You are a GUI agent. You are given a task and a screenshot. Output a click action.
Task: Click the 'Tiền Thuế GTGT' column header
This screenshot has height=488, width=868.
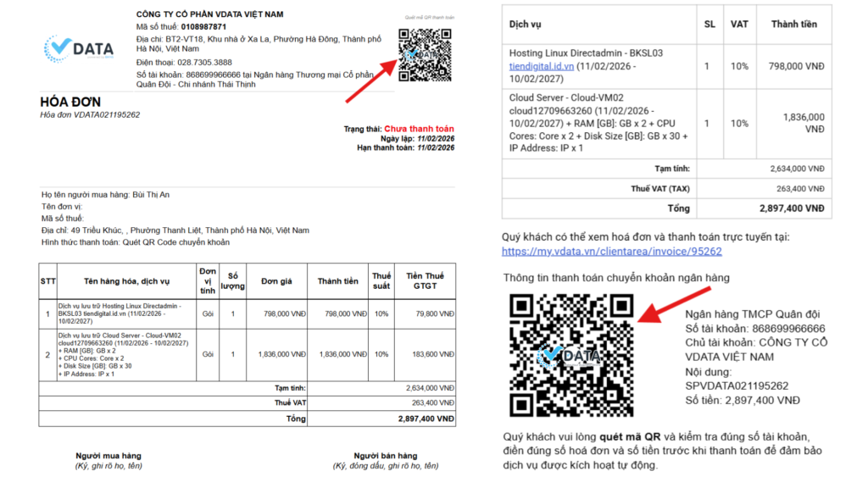pos(425,280)
